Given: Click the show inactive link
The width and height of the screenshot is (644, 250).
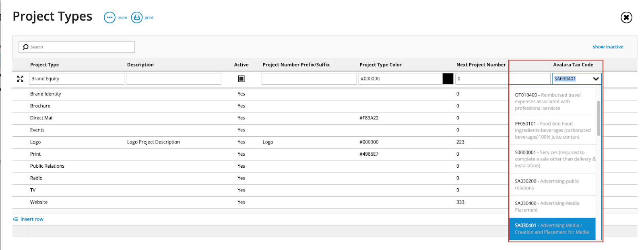Looking at the screenshot, I should click(608, 47).
